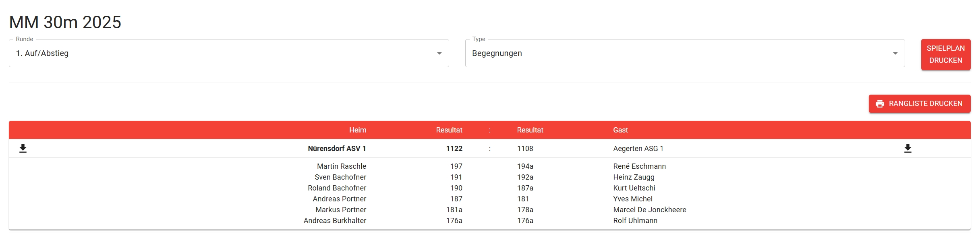Click shooter Marcel De Jonckheere

pyautogui.click(x=649, y=210)
